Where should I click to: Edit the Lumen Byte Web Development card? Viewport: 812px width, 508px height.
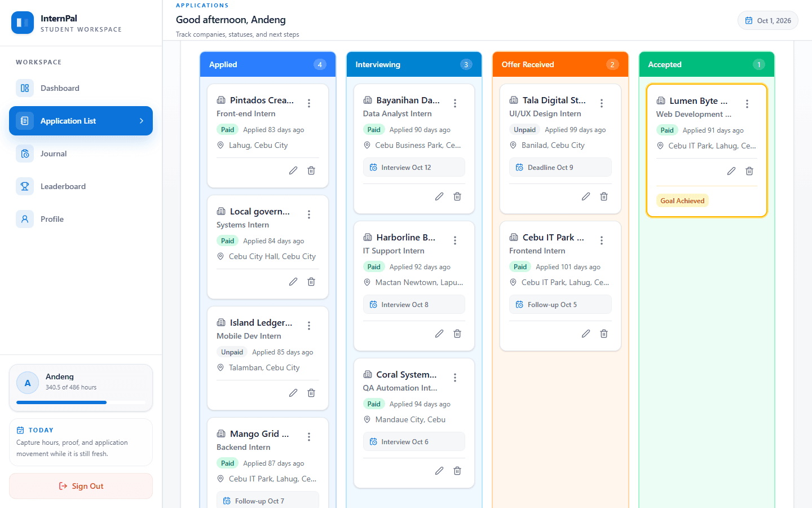coord(731,171)
